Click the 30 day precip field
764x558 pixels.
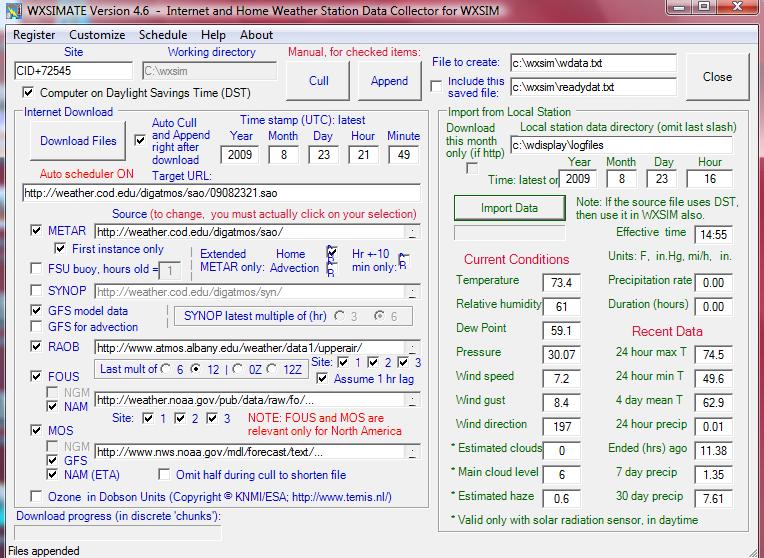(713, 499)
